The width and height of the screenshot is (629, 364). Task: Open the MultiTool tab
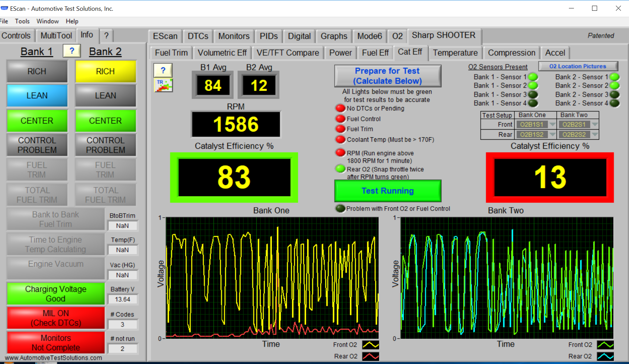(56, 36)
